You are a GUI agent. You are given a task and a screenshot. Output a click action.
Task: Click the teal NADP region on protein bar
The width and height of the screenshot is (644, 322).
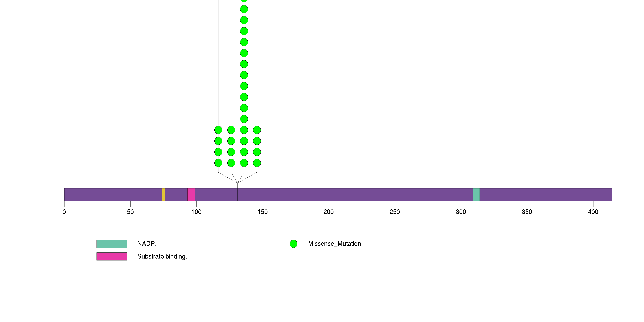click(x=476, y=195)
